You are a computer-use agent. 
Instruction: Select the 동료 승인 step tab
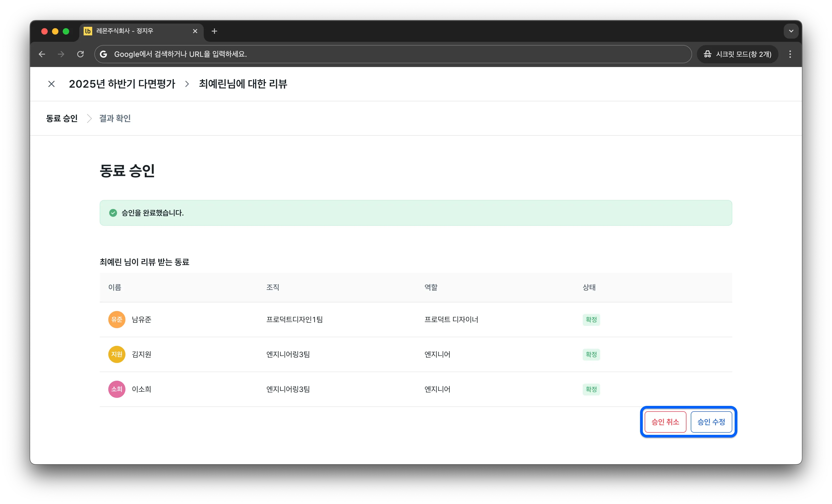(62, 118)
